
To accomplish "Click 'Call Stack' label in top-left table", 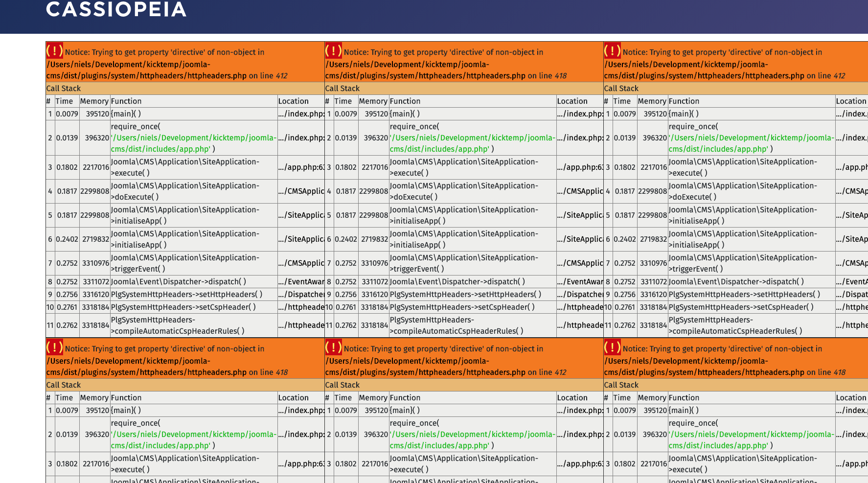I will [x=64, y=89].
